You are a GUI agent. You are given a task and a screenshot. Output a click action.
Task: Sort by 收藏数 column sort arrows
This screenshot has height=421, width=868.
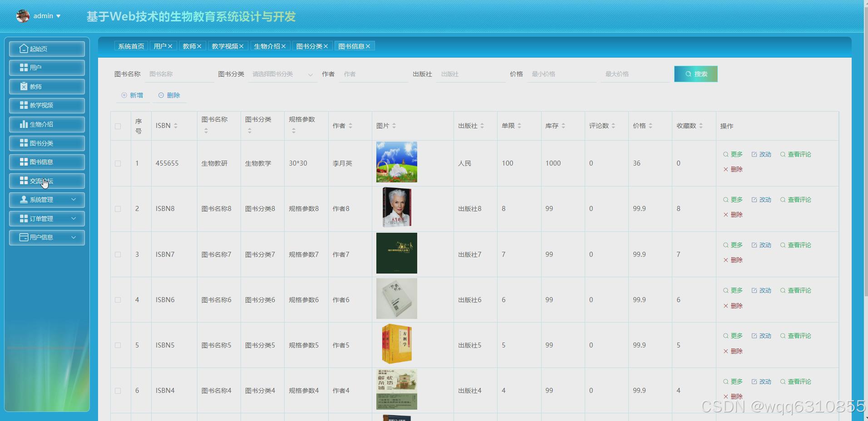[701, 126]
